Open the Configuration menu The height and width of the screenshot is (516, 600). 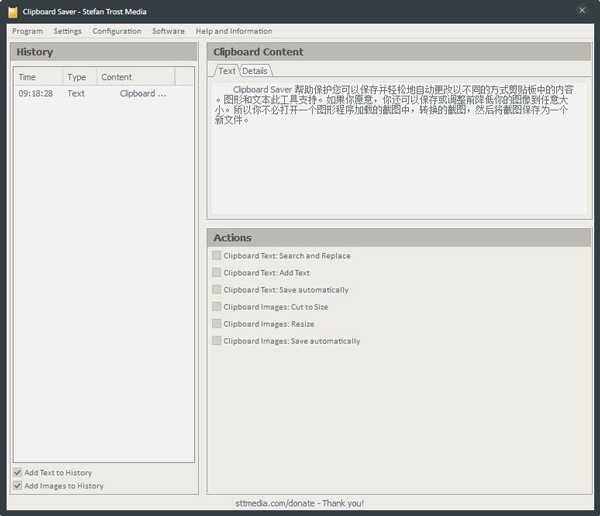pyautogui.click(x=117, y=31)
